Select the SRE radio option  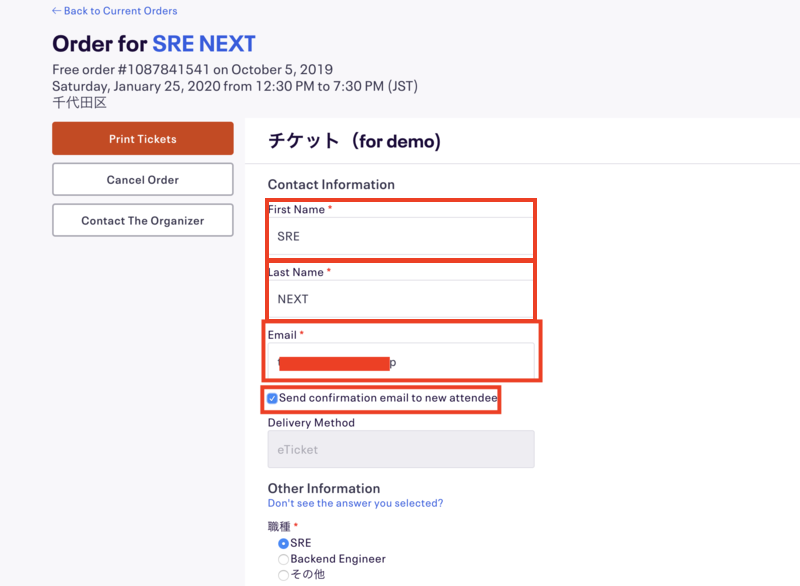[x=283, y=544]
